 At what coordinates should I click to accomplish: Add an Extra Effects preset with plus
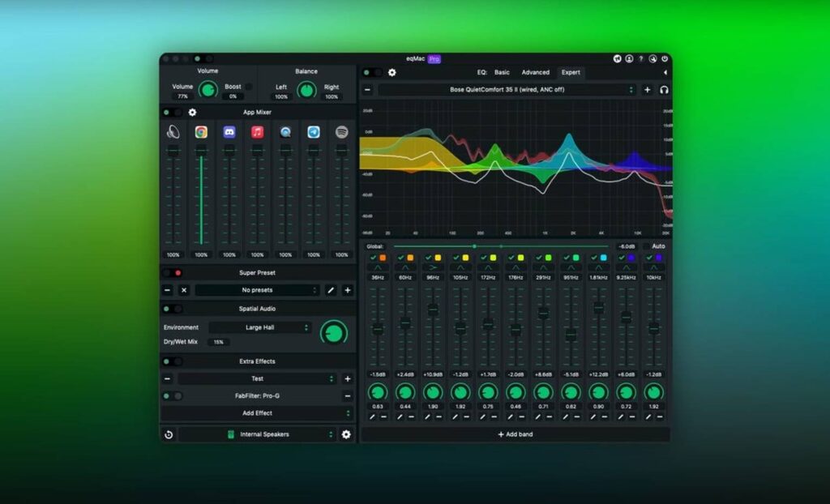click(x=347, y=379)
